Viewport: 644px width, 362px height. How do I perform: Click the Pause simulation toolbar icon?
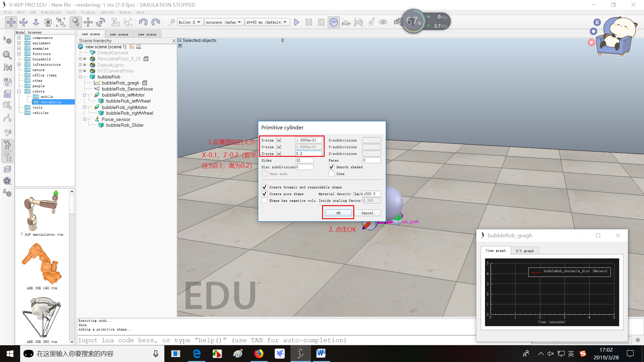(309, 22)
